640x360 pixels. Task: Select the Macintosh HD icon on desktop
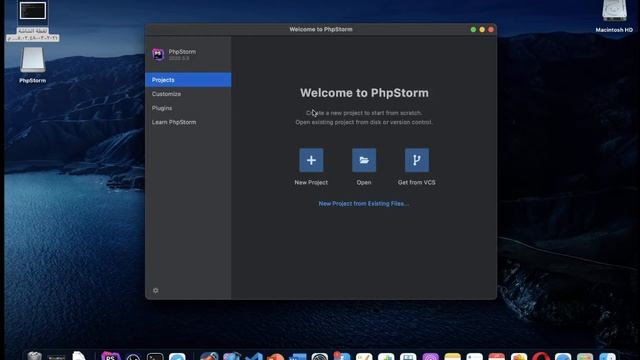pos(614,11)
